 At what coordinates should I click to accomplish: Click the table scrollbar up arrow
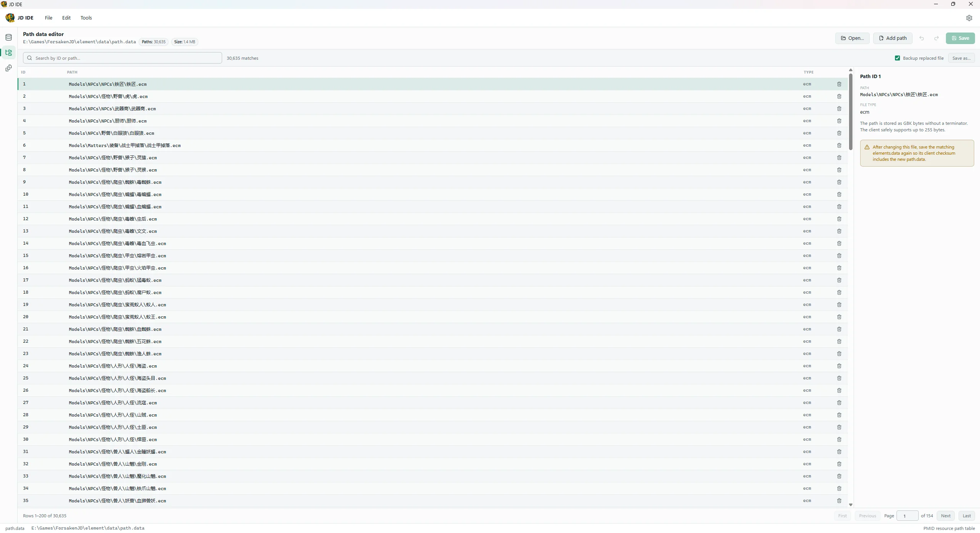[x=851, y=70]
